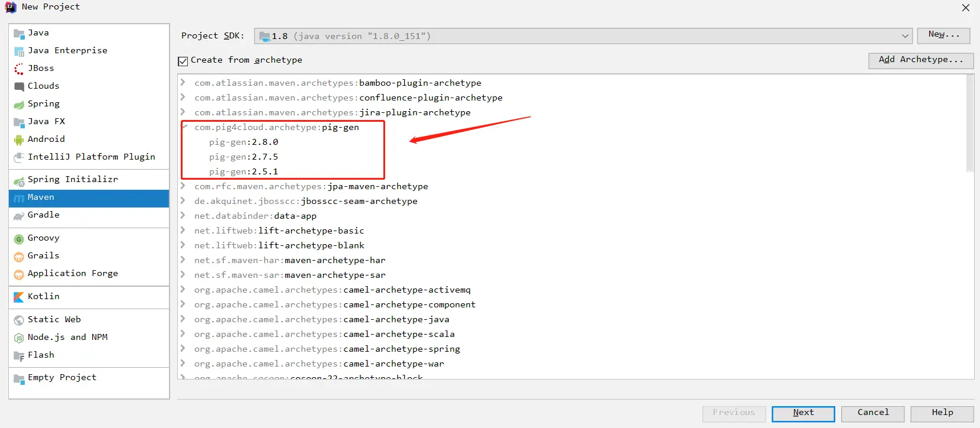Click the Help button
Screen dimensions: 980x428
(942, 413)
